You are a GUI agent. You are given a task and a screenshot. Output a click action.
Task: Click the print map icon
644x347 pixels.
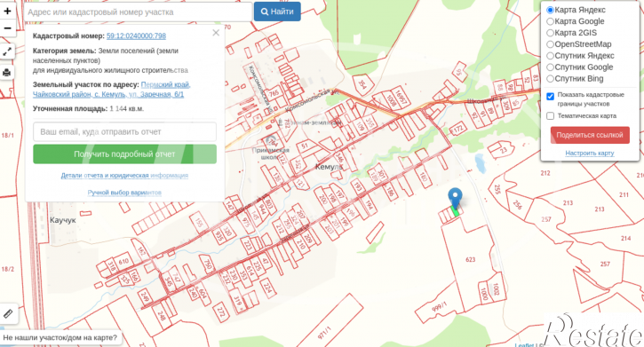[7, 73]
